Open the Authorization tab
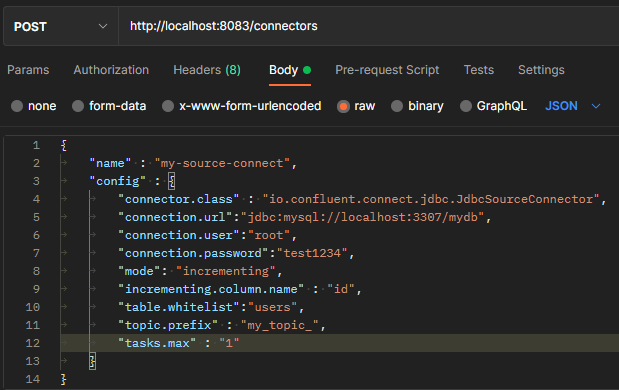619x390 pixels. click(111, 70)
